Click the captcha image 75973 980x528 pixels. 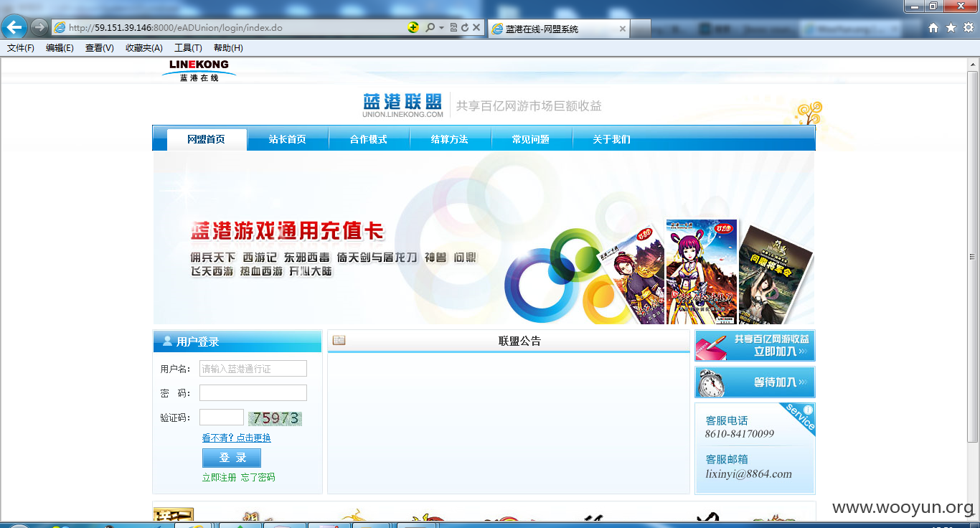click(x=275, y=418)
